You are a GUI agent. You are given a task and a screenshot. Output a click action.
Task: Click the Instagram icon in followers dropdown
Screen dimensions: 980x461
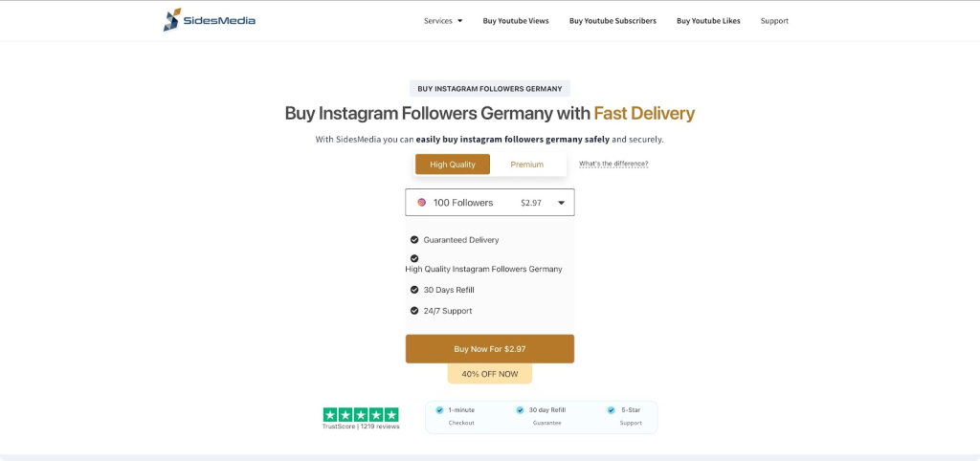[x=421, y=203]
